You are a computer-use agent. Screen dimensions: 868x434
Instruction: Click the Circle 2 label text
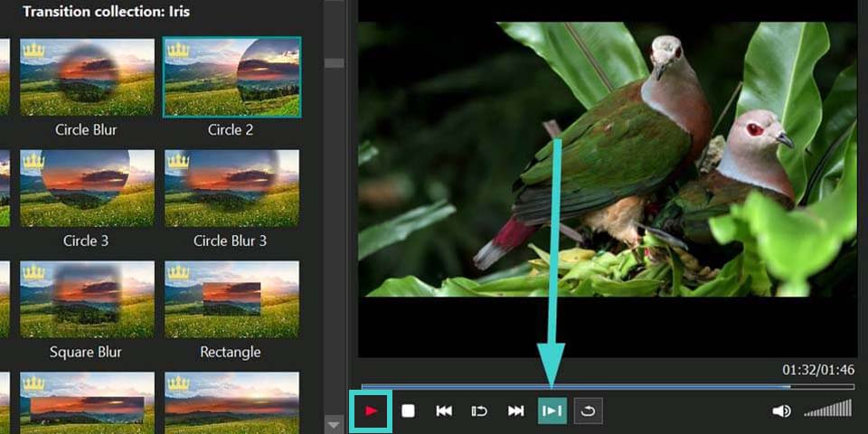[x=231, y=130]
